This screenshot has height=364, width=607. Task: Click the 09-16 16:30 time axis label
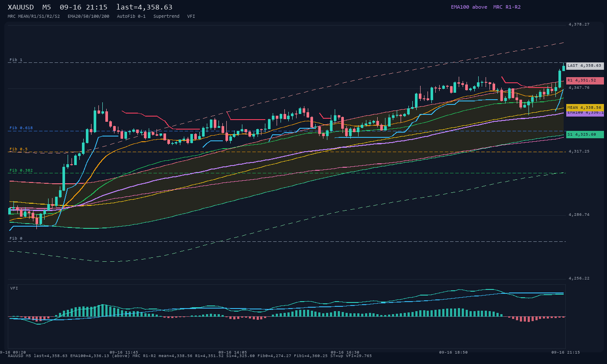click(x=345, y=352)
